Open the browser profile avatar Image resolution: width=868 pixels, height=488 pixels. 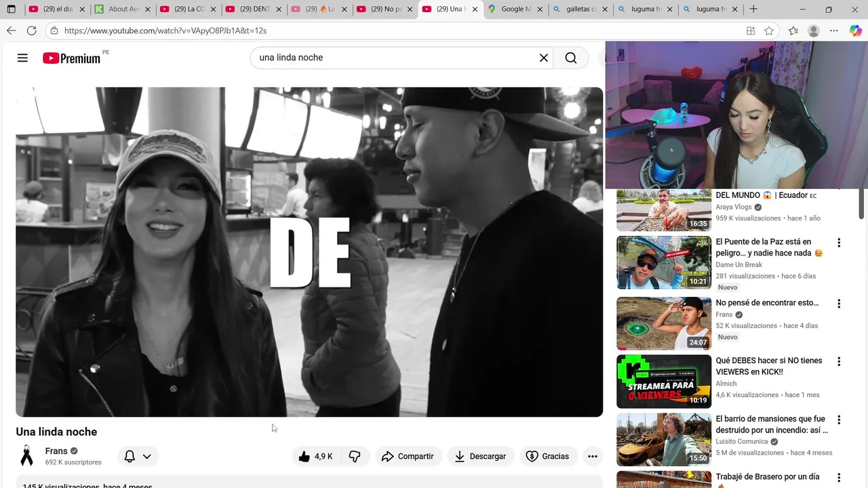(x=814, y=30)
